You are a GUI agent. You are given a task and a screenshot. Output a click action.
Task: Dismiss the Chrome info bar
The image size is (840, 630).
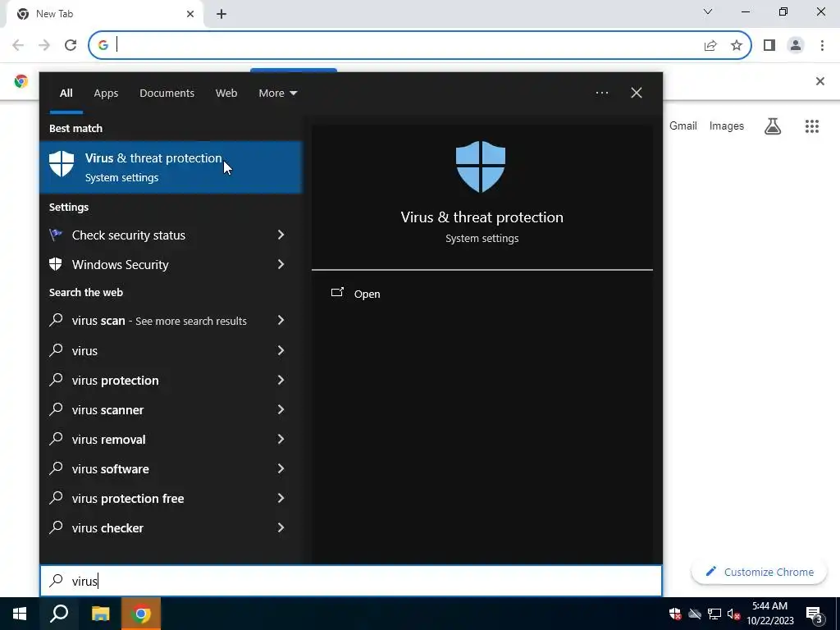click(819, 81)
